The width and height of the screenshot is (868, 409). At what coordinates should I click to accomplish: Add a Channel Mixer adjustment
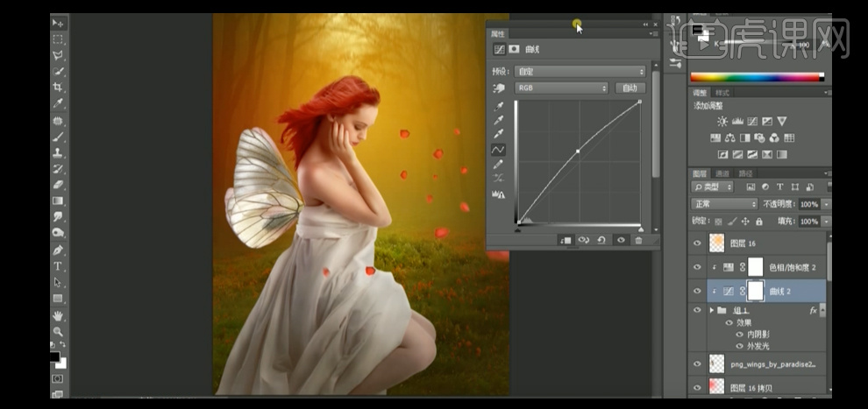[774, 138]
